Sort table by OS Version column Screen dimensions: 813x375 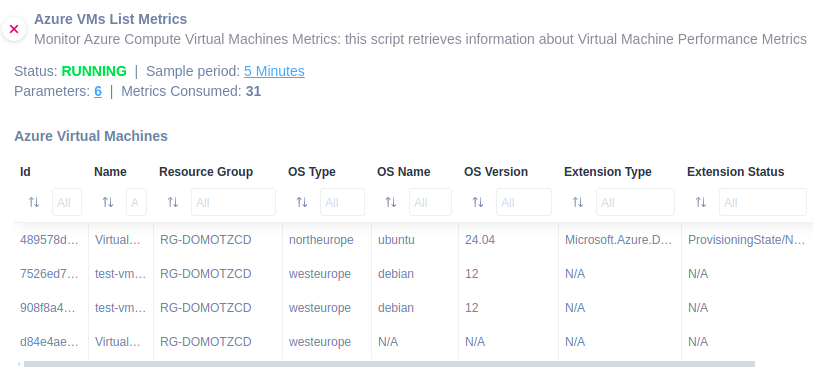tap(478, 202)
